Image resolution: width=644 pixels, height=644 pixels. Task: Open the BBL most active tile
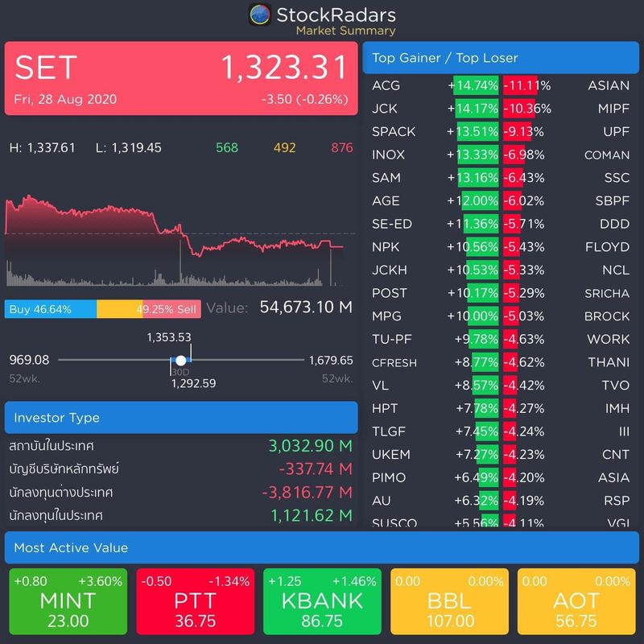pyautogui.click(x=449, y=601)
